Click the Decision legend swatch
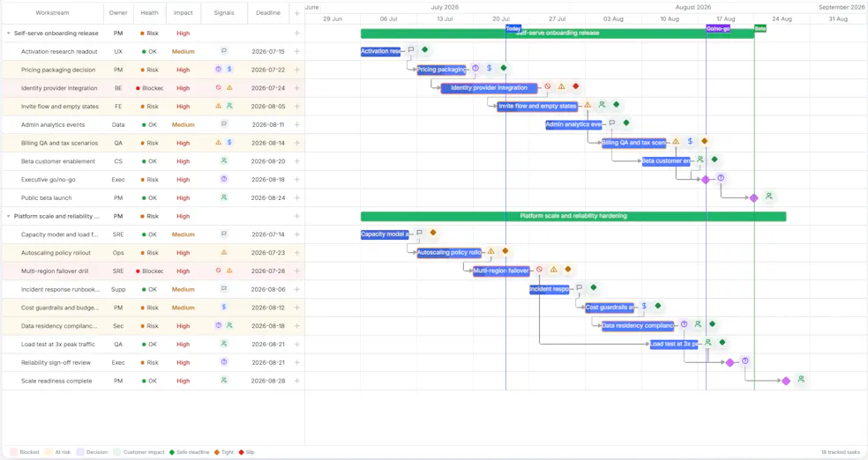The image size is (868, 460). [x=80, y=452]
